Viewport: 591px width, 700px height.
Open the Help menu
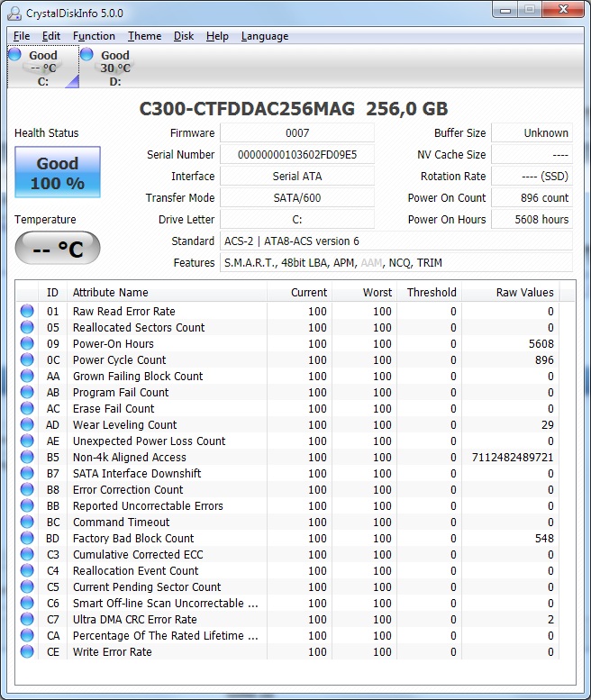click(217, 36)
